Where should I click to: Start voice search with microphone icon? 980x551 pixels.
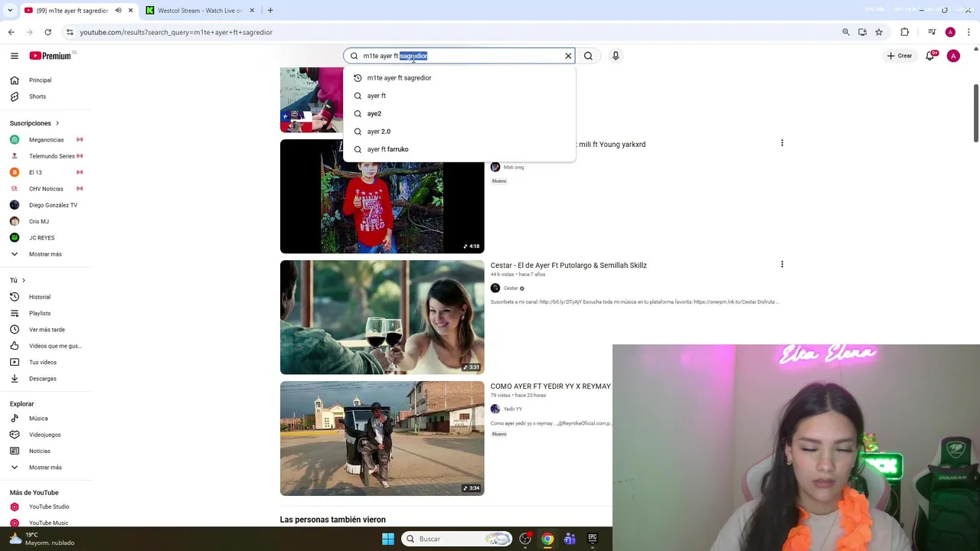pos(616,56)
